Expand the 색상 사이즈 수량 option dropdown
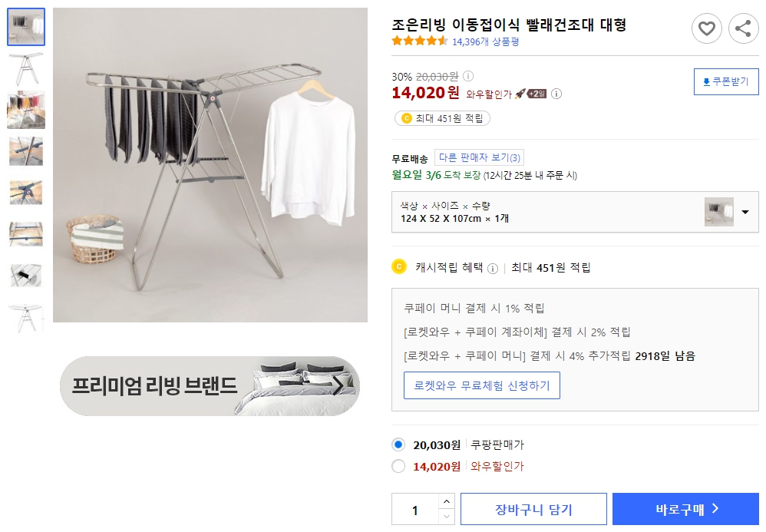This screenshot has height=532, width=766. 745,213
